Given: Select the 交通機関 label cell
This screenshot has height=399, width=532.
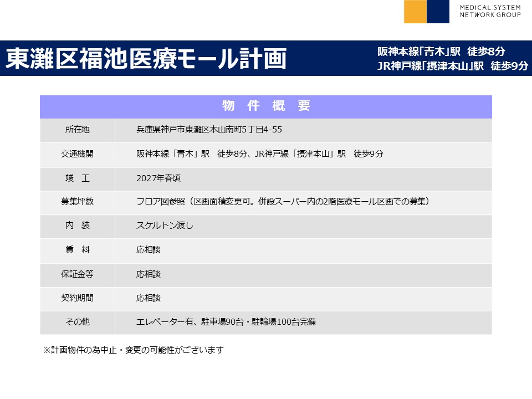Looking at the screenshot, I should [x=77, y=154].
